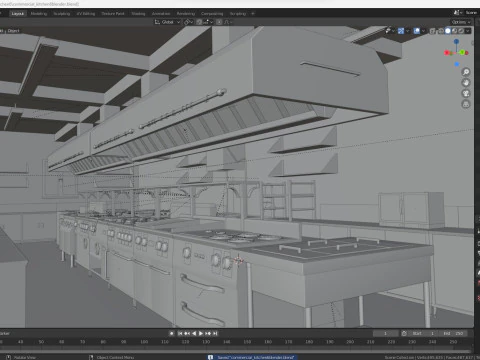
Task: Click the blue Z axis on navigation gizmo
Action: (456, 41)
